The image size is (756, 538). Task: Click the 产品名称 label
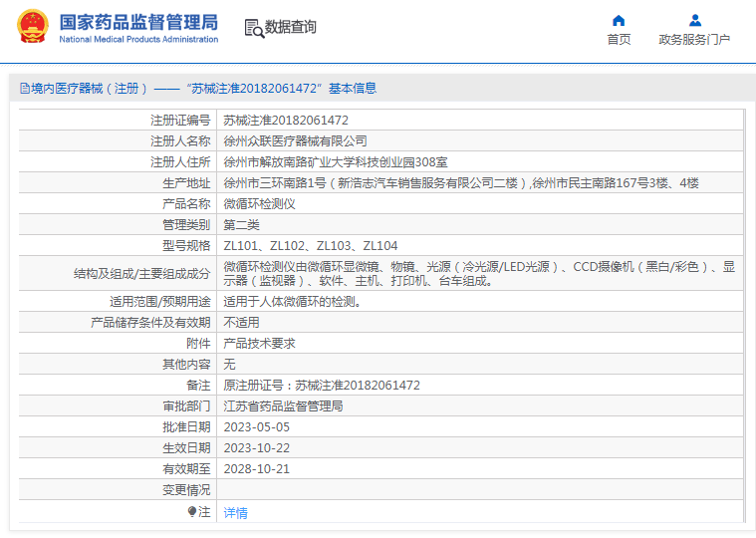(186, 204)
